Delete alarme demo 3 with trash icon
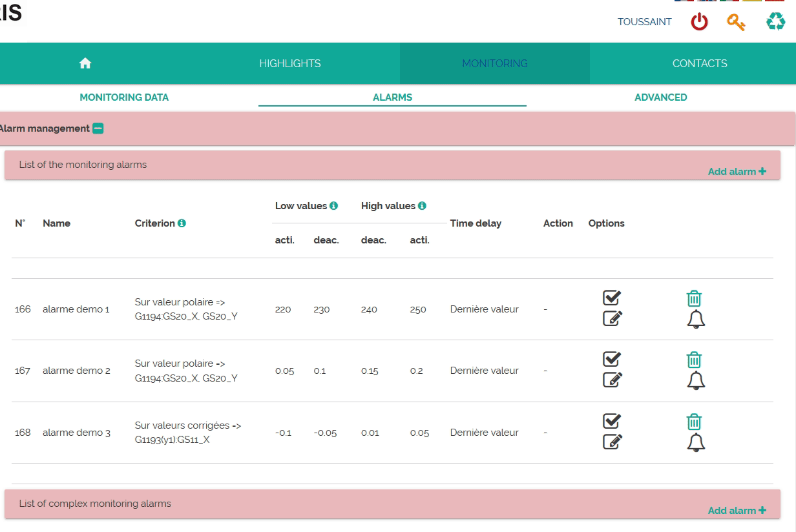The width and height of the screenshot is (796, 532). tap(694, 422)
